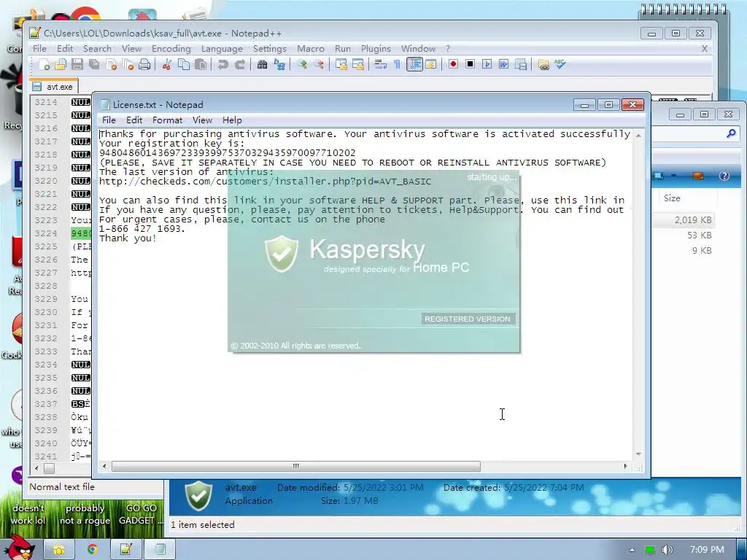Open Notepad's Format menu
Viewport: 747px width, 560px height.
(167, 120)
